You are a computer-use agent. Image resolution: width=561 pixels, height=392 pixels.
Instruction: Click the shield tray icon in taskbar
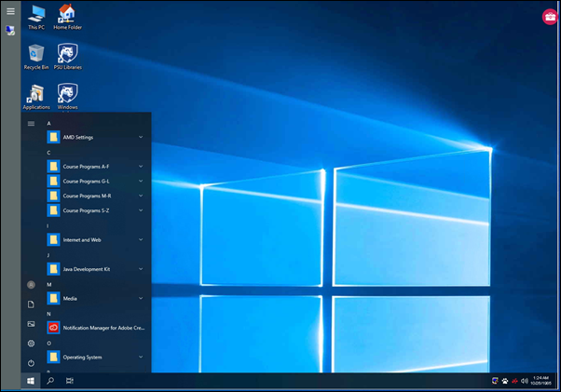tap(495, 381)
